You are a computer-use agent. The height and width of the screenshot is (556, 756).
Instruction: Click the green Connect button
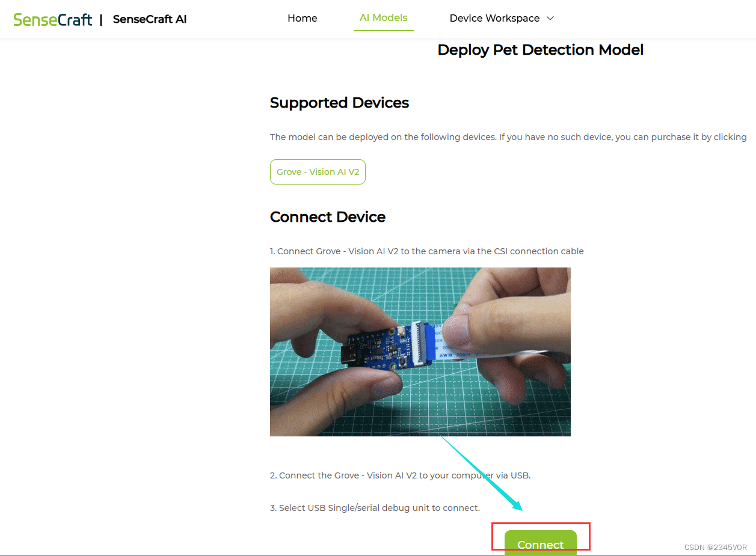[540, 542]
